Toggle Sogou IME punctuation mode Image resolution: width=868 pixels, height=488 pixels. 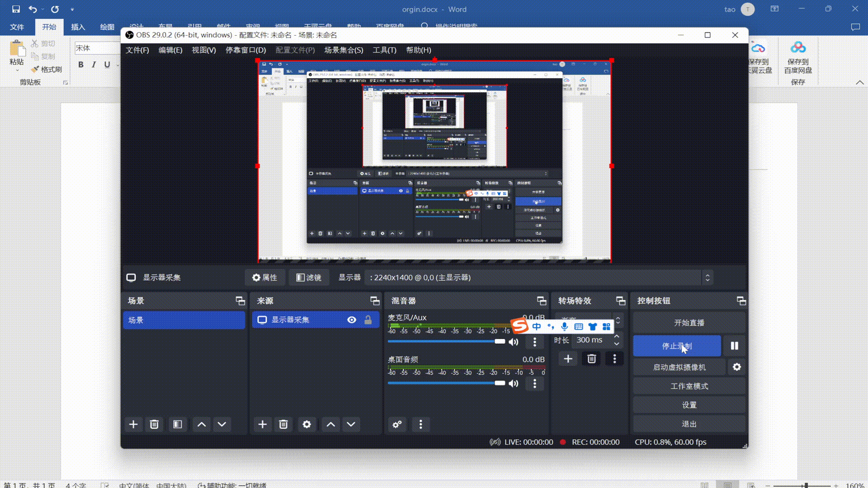[551, 326]
